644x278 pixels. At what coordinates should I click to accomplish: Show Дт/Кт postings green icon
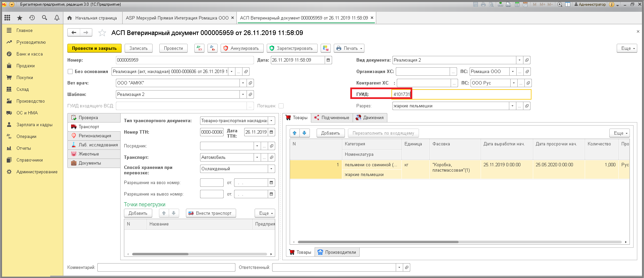[x=199, y=48]
